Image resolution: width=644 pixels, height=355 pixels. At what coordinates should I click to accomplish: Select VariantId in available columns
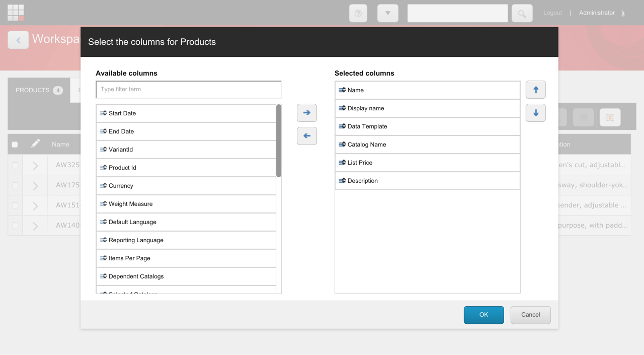point(186,150)
